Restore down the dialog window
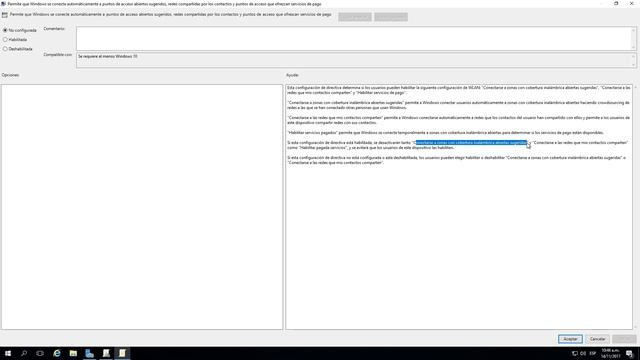The width and height of the screenshot is (640, 360). [x=616, y=3]
